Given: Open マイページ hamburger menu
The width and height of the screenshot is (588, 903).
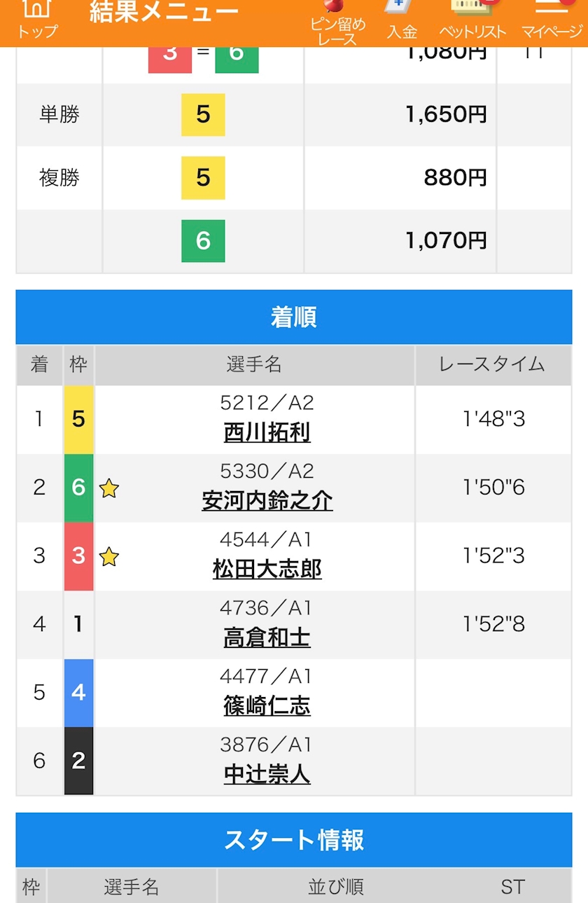Looking at the screenshot, I should pos(552,20).
